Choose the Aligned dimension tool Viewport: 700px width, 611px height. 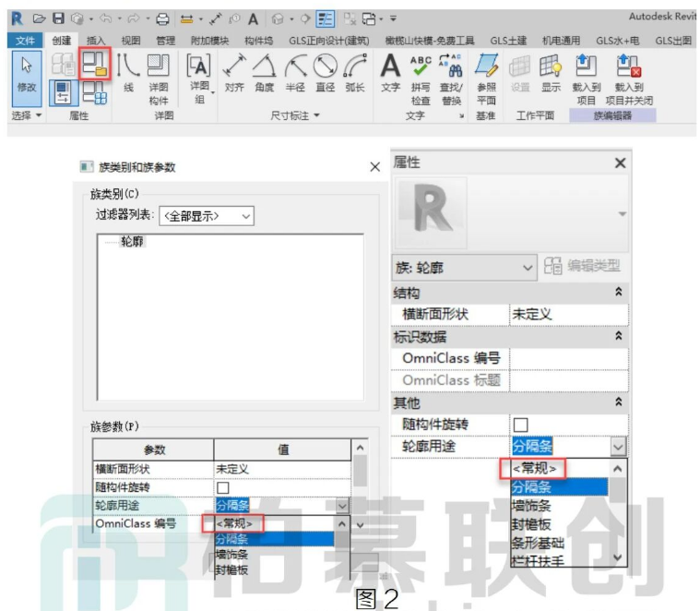234,74
